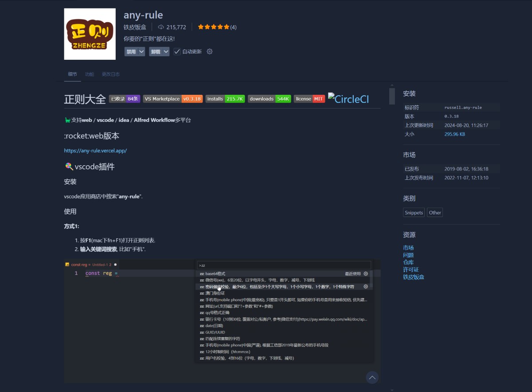This screenshot has height=392, width=532.
Task: Select the Other category tag
Action: pos(435,213)
